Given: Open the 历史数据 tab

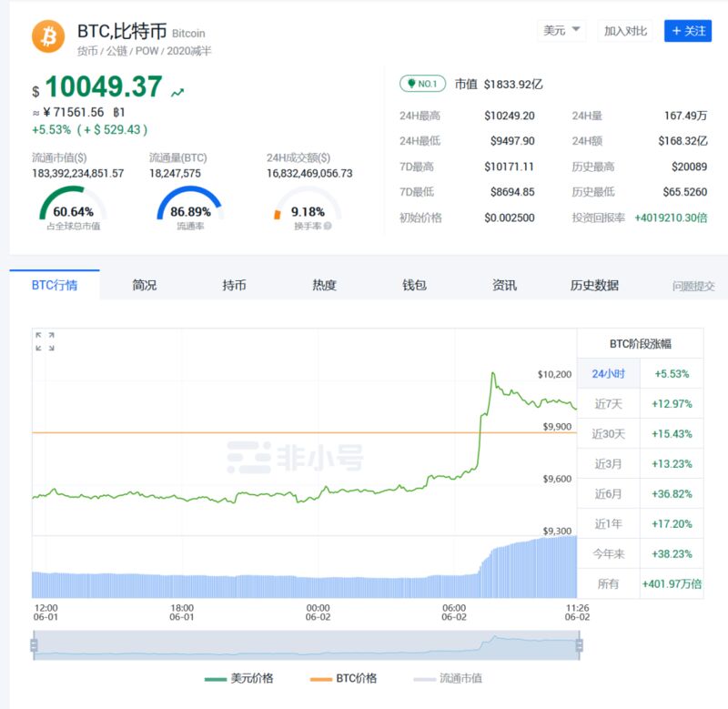Looking at the screenshot, I should (594, 285).
